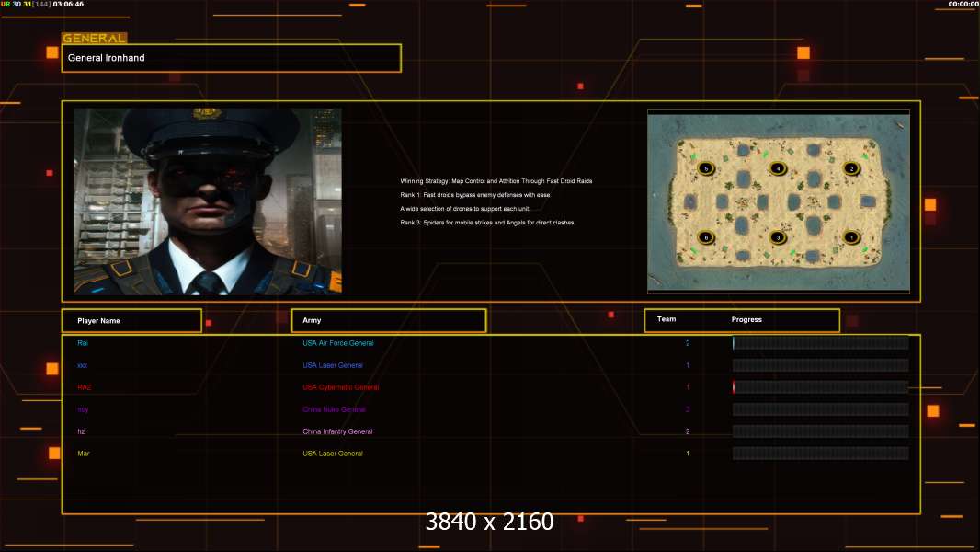Image resolution: width=980 pixels, height=552 pixels.
Task: Select player Mar in the list
Action: tap(83, 454)
